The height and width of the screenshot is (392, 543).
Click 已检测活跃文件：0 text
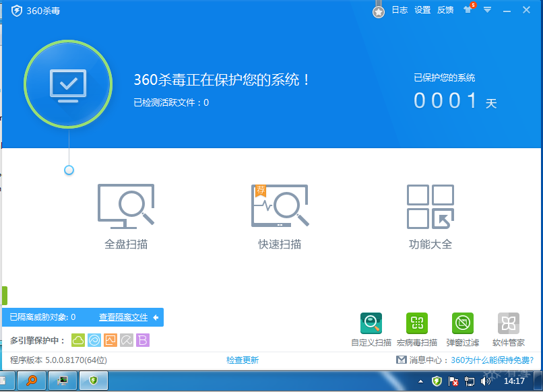coord(171,102)
